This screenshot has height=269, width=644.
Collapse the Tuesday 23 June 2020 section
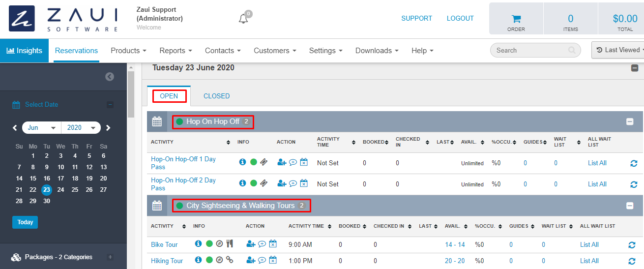635,68
